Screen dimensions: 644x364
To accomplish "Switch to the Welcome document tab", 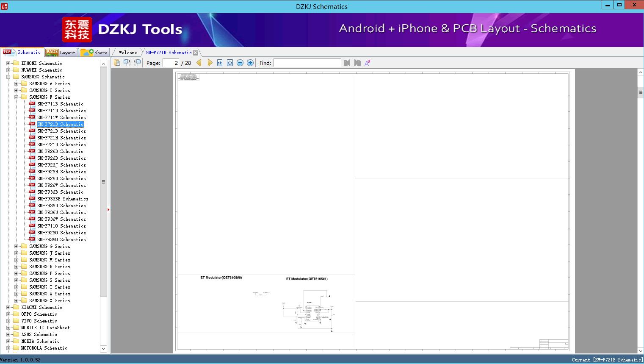I will [x=128, y=53].
